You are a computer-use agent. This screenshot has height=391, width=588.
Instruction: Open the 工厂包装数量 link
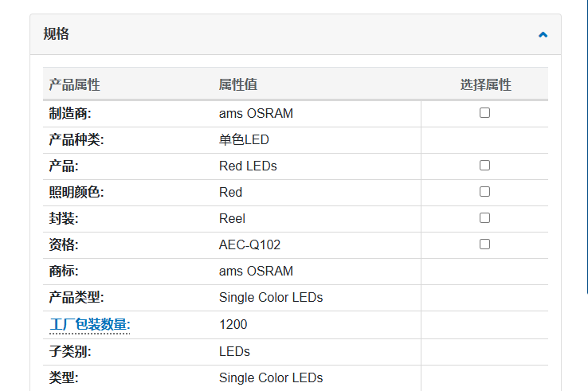click(88, 324)
